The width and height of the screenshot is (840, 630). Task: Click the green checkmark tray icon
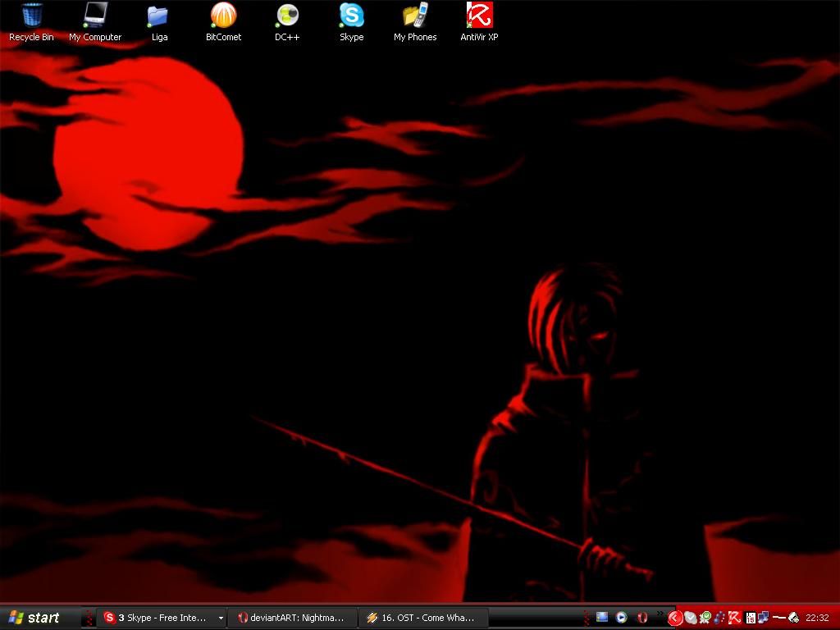click(x=705, y=618)
